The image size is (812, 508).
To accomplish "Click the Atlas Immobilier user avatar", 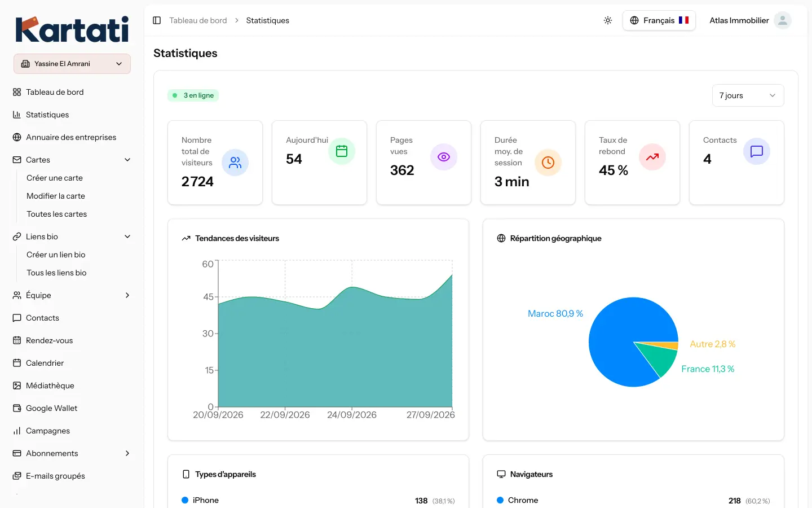I will (x=782, y=20).
